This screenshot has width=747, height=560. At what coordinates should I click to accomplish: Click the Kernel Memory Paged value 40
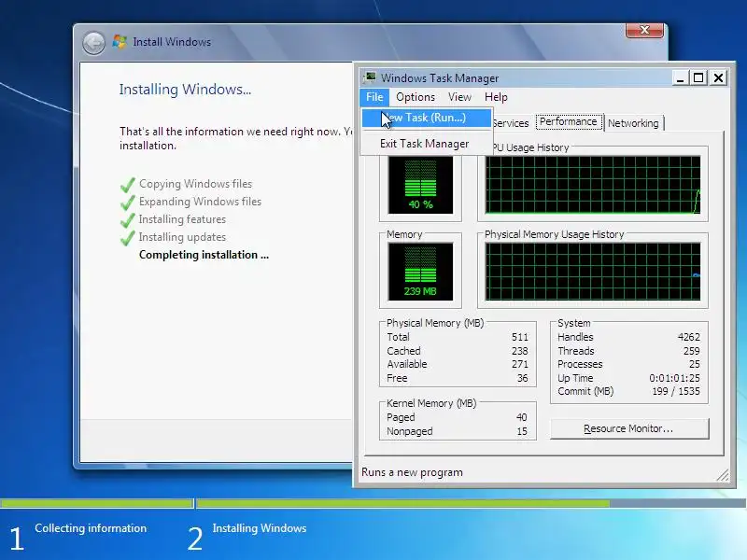(x=522, y=417)
